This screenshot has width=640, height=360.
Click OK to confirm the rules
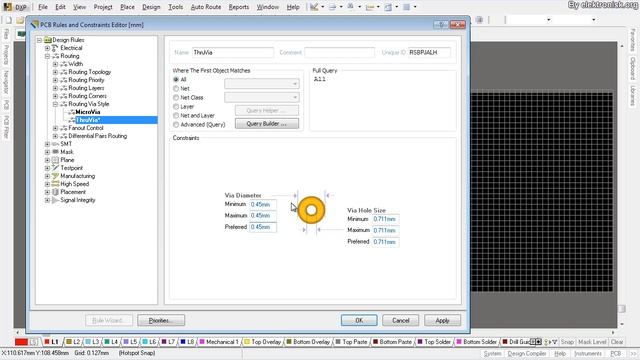[359, 320]
